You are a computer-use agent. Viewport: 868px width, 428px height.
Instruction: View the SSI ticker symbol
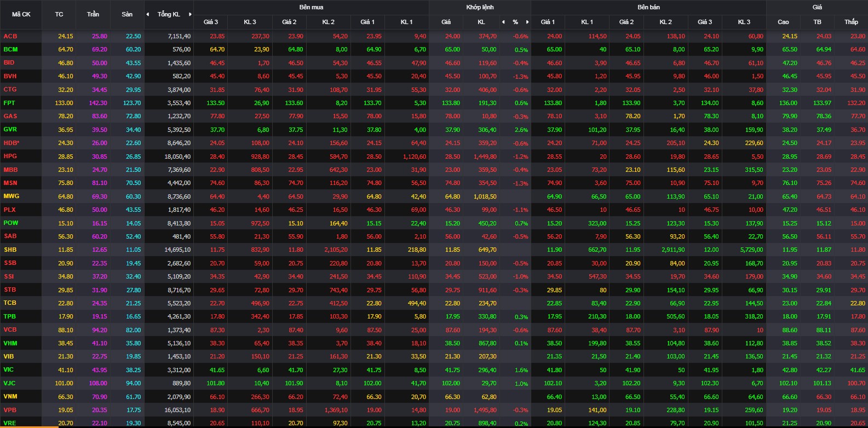tap(9, 276)
